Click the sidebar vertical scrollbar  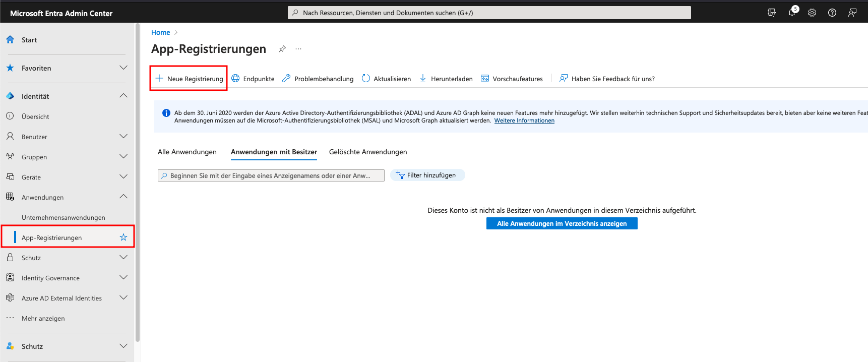tap(138, 182)
